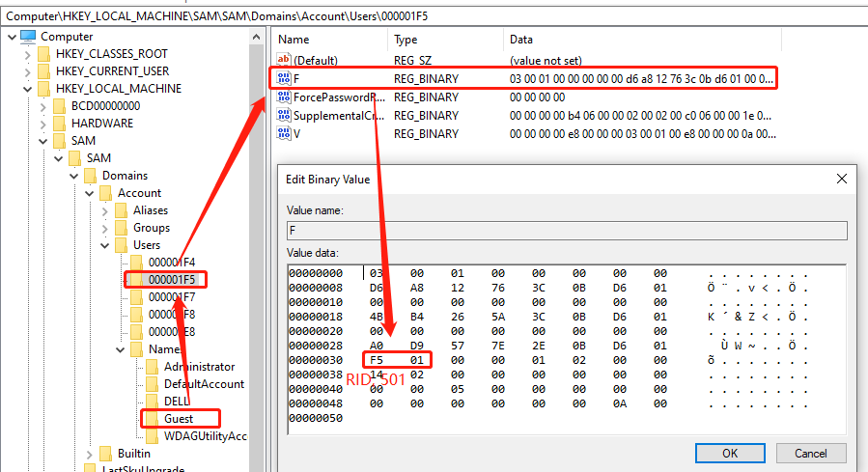Click the binary icon of value F
868x472 pixels.
284,78
